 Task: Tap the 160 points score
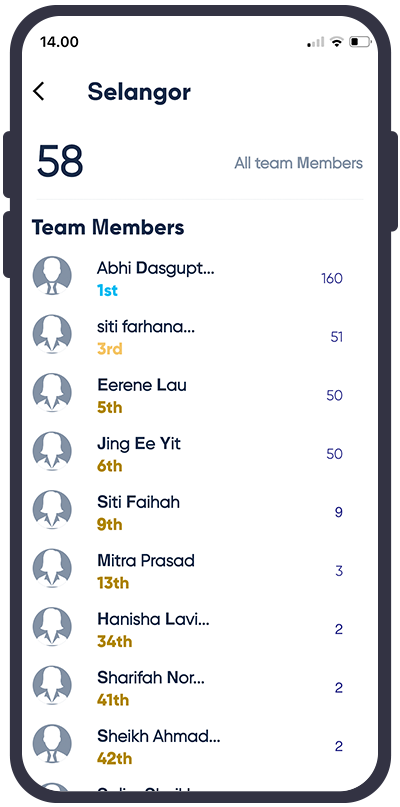pyautogui.click(x=332, y=278)
